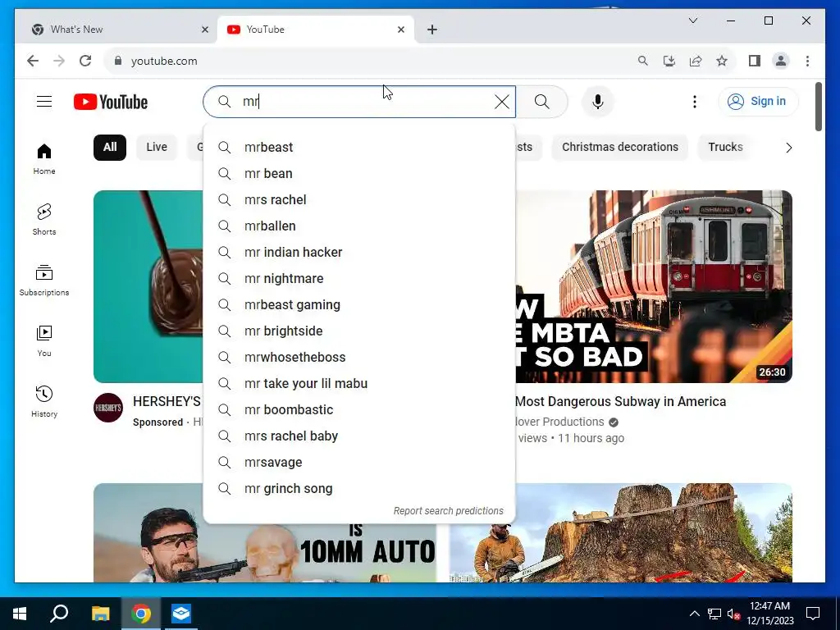
Task: Choose the 'mr boombastic' suggestion
Action: tap(359, 410)
